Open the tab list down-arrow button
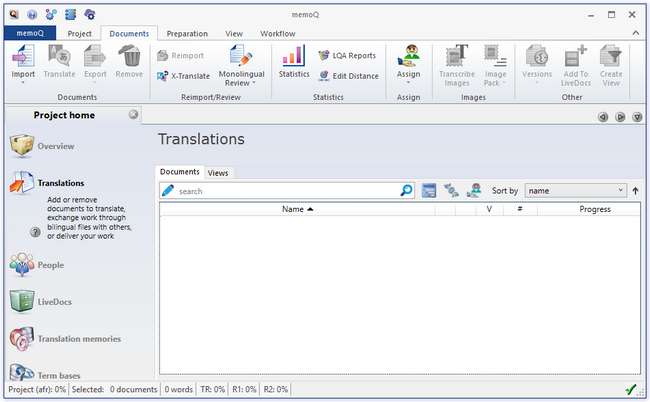 637,117
